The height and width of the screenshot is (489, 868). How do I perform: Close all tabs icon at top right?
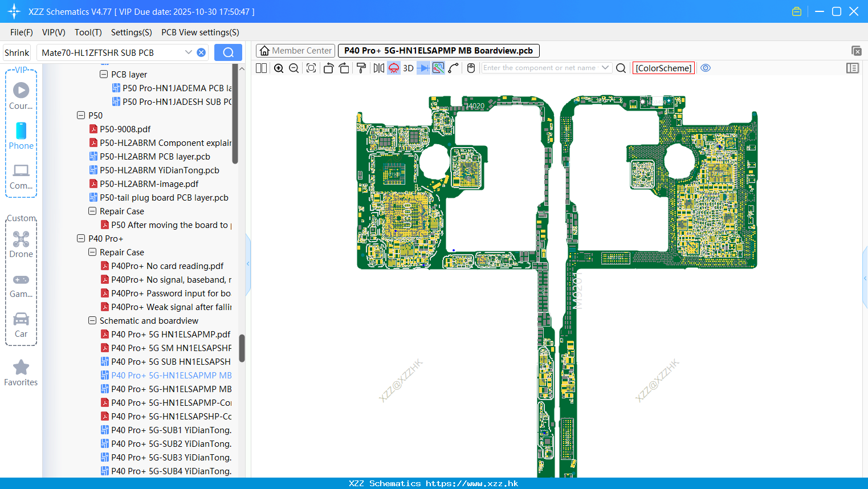pos(856,51)
